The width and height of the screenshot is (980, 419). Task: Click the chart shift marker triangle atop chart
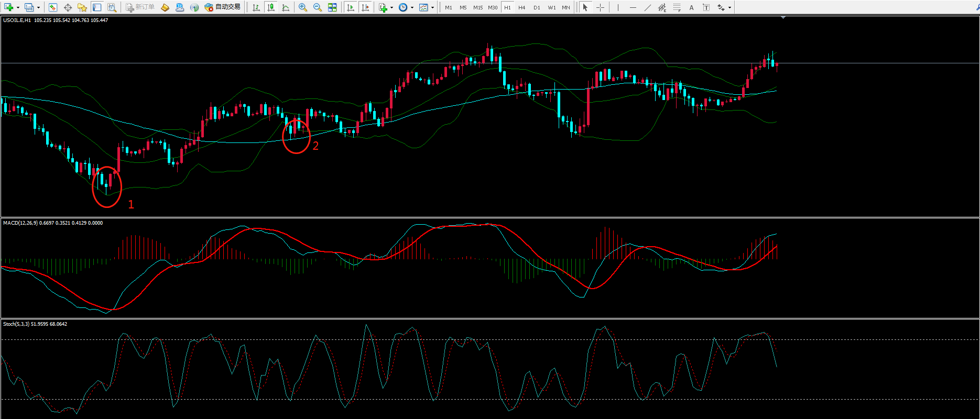click(x=783, y=18)
